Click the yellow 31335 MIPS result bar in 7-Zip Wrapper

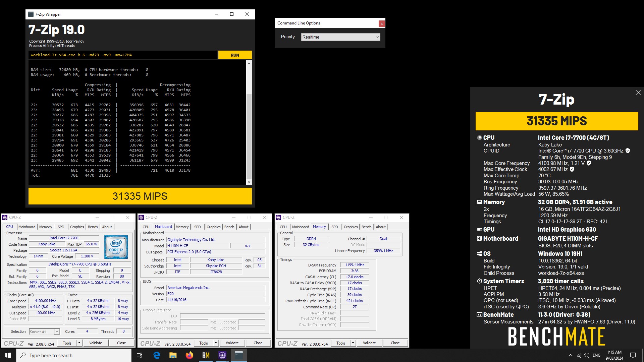(140, 196)
